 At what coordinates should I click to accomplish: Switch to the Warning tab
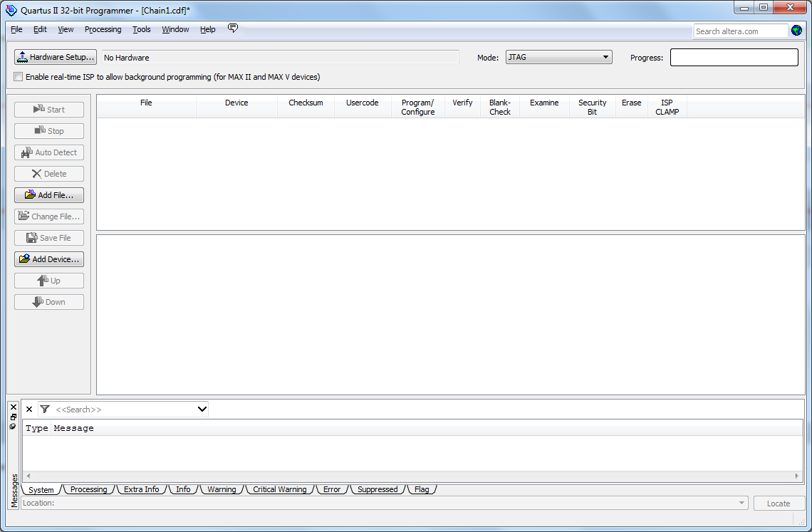[222, 489]
